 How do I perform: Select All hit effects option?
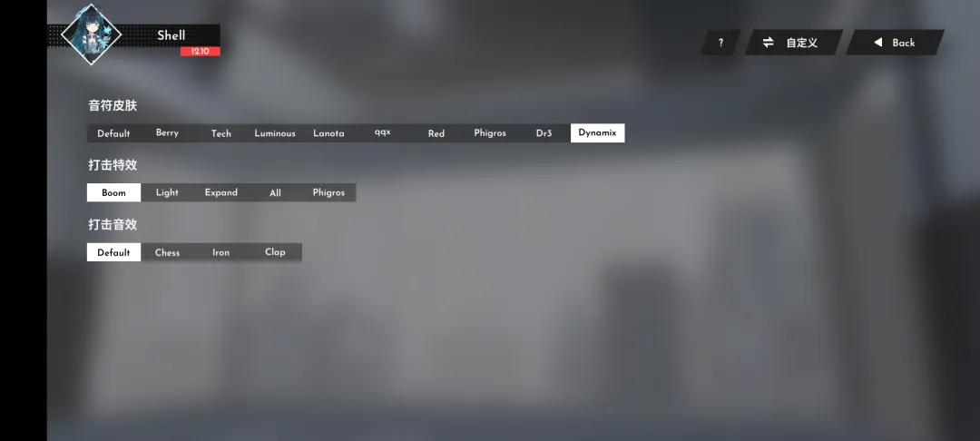[x=275, y=192]
